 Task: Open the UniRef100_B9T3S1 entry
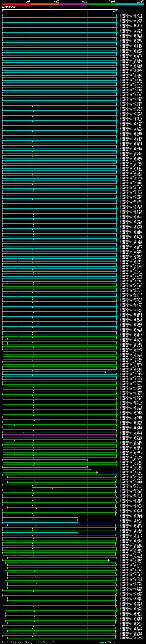click(131, 25)
